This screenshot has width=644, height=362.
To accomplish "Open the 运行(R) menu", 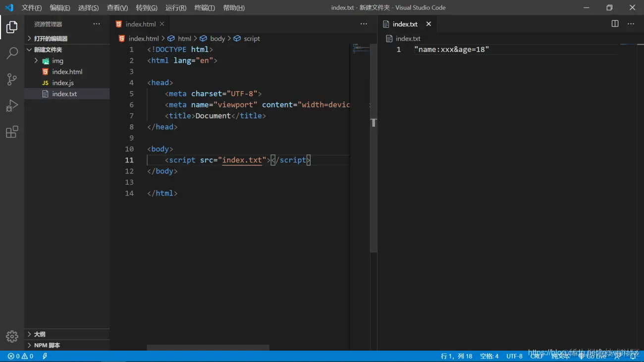I will 176,7.
